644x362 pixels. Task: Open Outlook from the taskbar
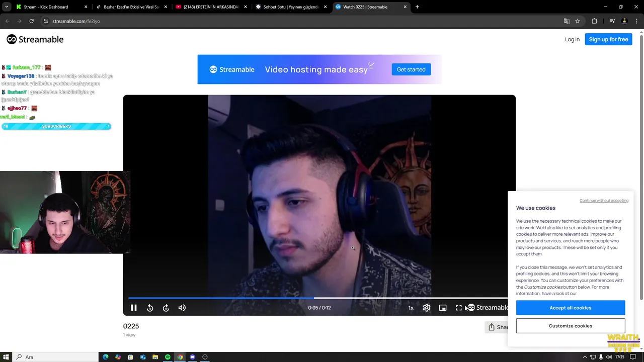tap(143, 357)
